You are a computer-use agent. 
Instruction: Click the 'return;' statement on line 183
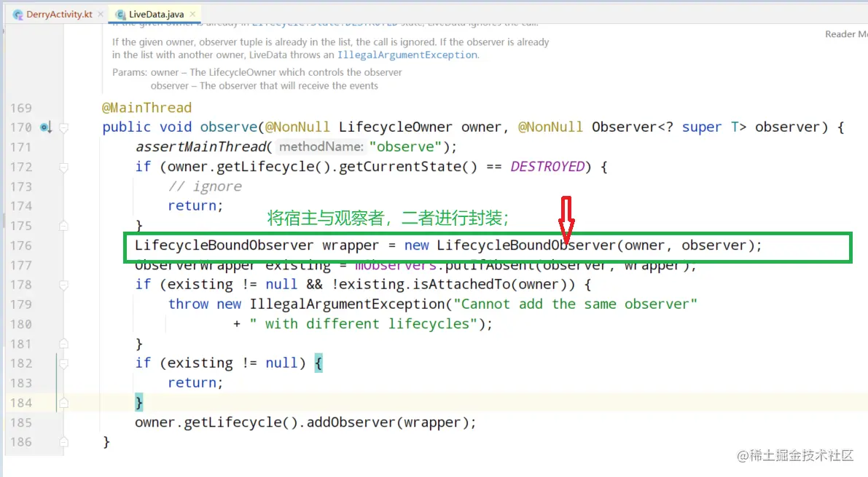click(x=195, y=382)
